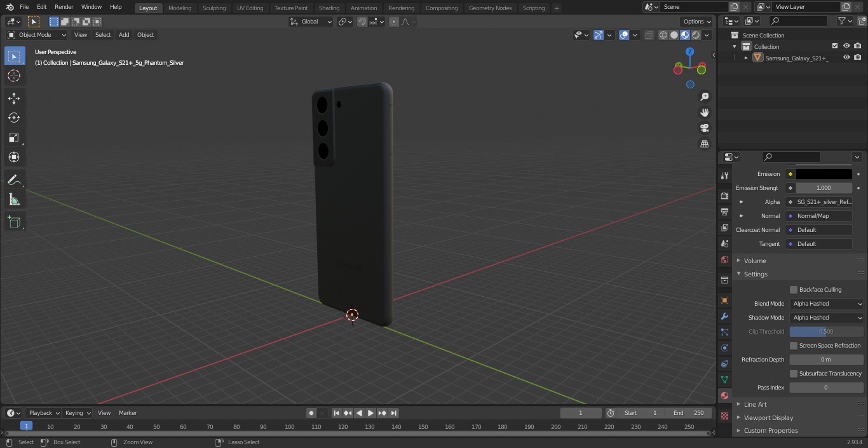Toggle X-ray view in viewport header
868x448 pixels.
649,35
